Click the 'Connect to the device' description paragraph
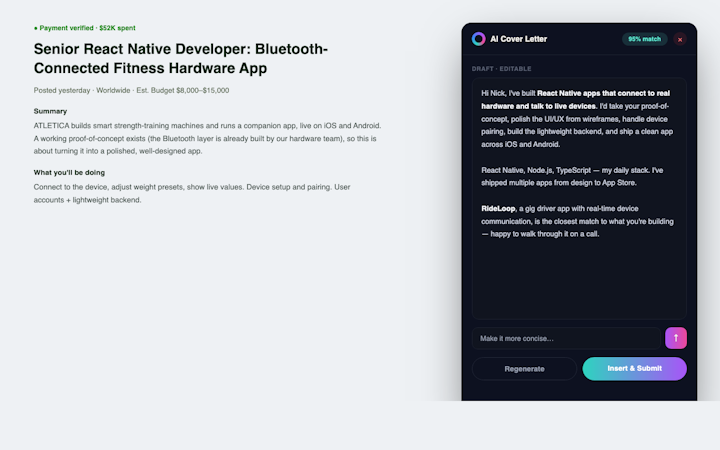 [x=192, y=193]
